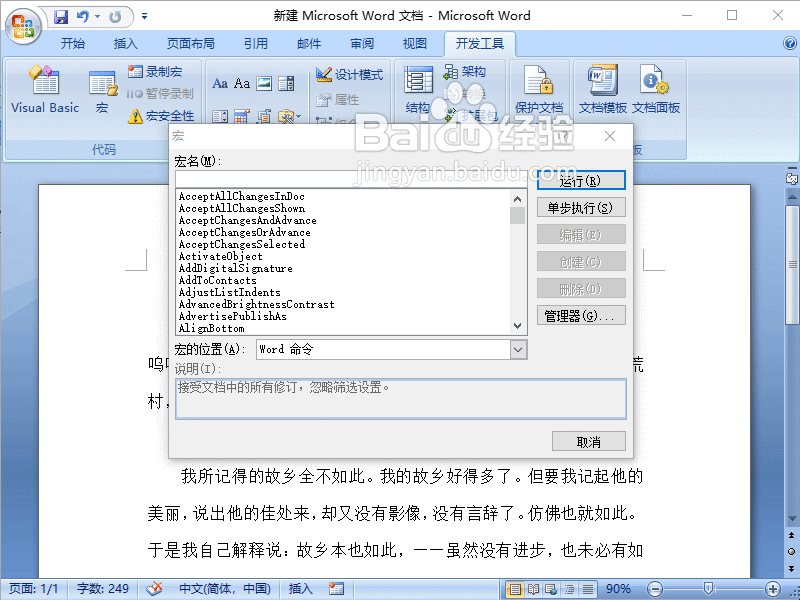Close the 宏 dialog with X
This screenshot has width=800, height=600.
610,136
